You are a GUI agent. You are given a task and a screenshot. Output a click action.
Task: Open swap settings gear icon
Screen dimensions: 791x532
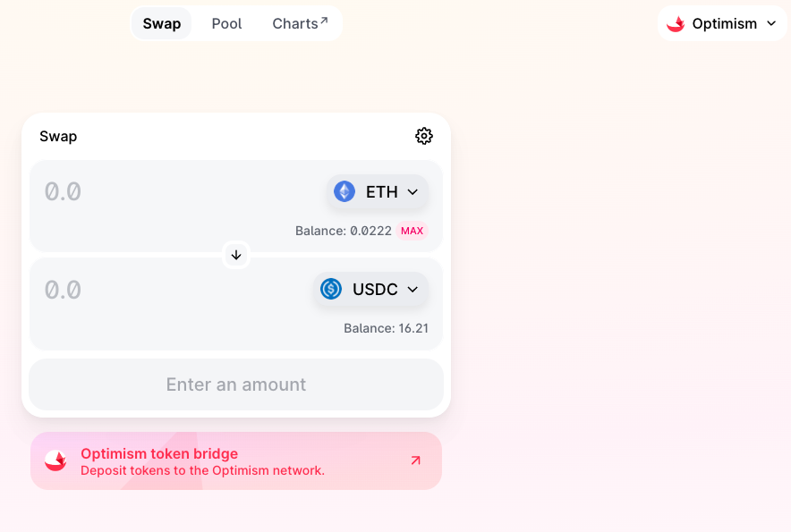coord(424,136)
